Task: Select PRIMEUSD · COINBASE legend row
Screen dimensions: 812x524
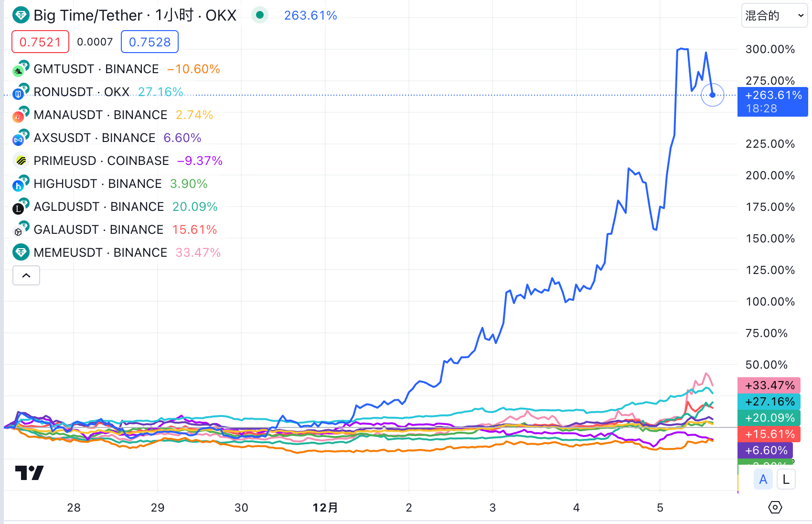Action: tap(118, 161)
